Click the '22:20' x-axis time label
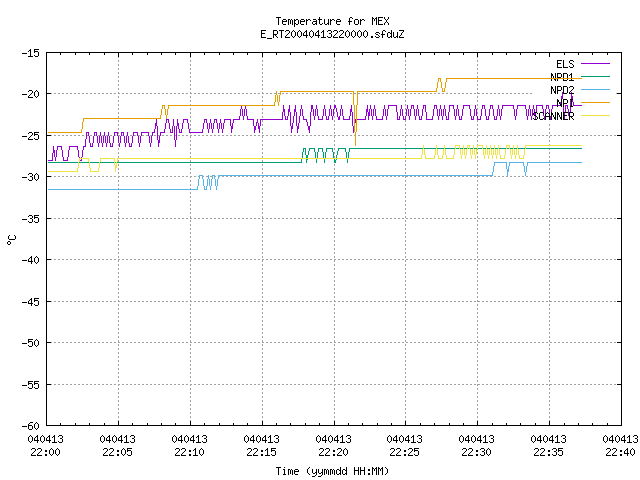Image resolution: width=640 pixels, height=480 pixels. [x=333, y=452]
